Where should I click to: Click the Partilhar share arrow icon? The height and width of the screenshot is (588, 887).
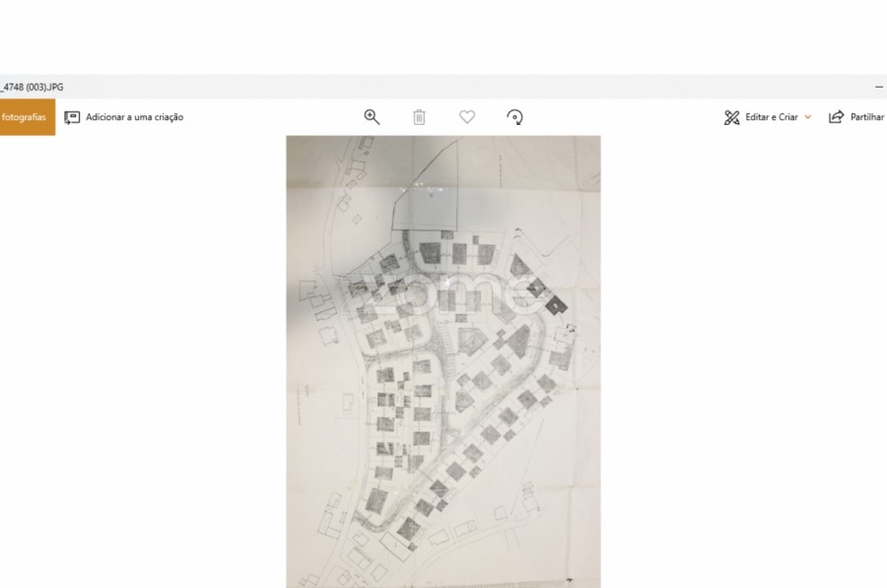(836, 117)
